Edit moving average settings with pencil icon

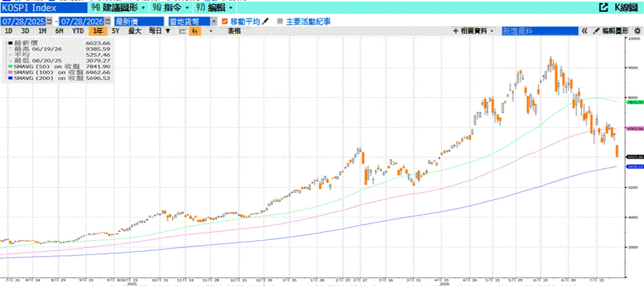point(265,21)
